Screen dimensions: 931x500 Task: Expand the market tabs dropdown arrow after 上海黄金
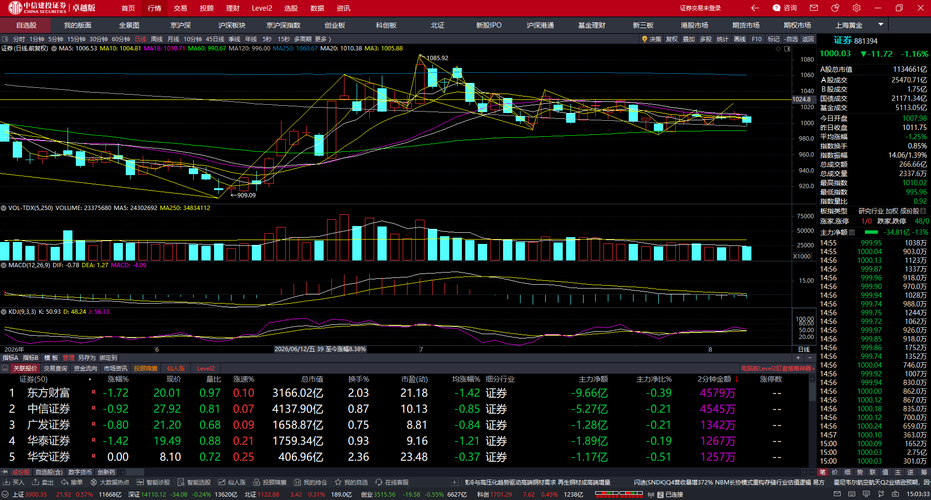[x=881, y=25]
